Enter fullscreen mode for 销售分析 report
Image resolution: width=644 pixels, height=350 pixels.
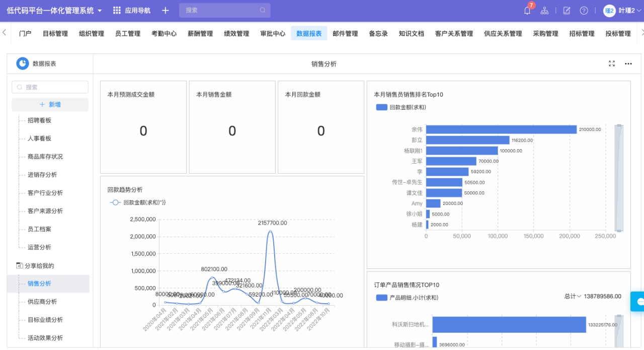click(612, 63)
